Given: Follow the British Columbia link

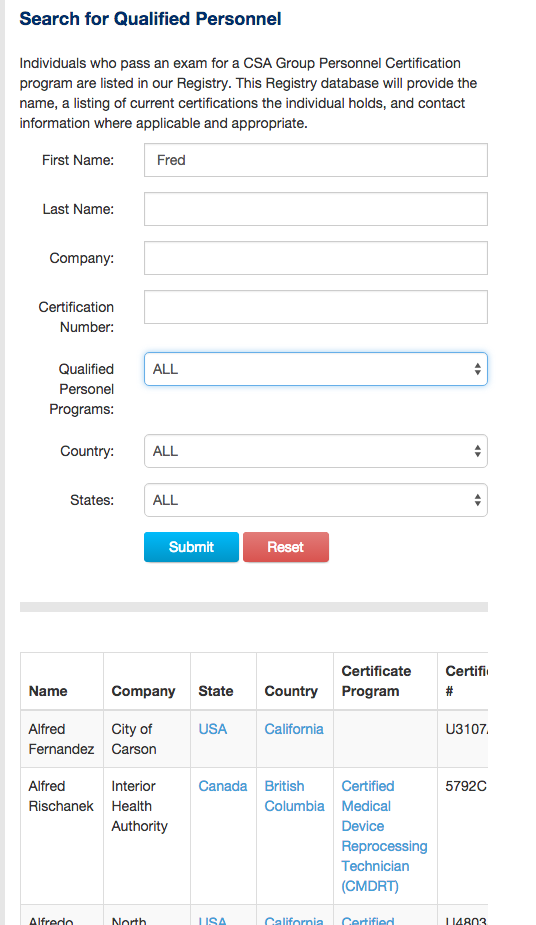Looking at the screenshot, I should pos(294,796).
